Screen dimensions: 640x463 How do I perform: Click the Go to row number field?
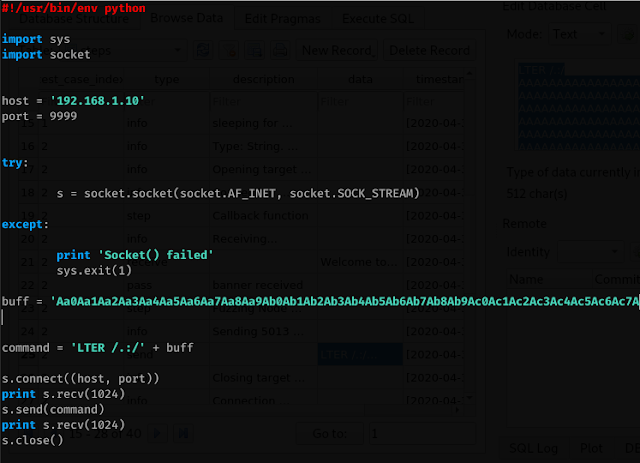pos(422,433)
